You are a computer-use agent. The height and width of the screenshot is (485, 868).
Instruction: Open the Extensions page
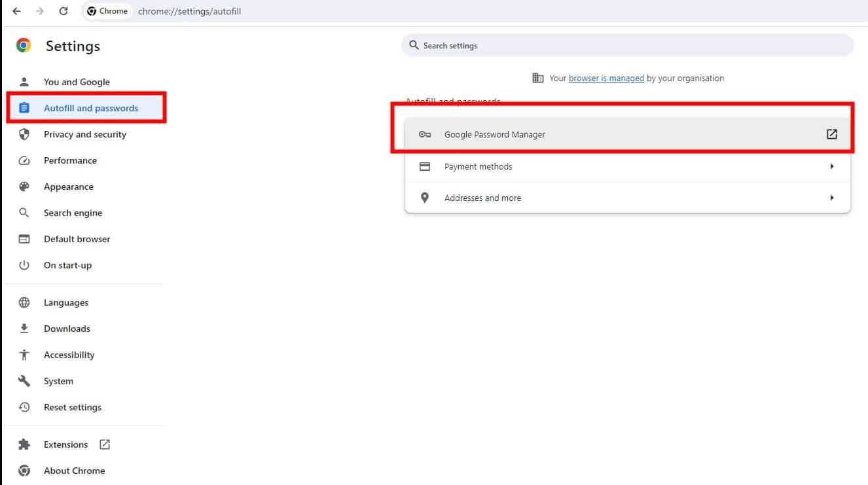tap(65, 444)
